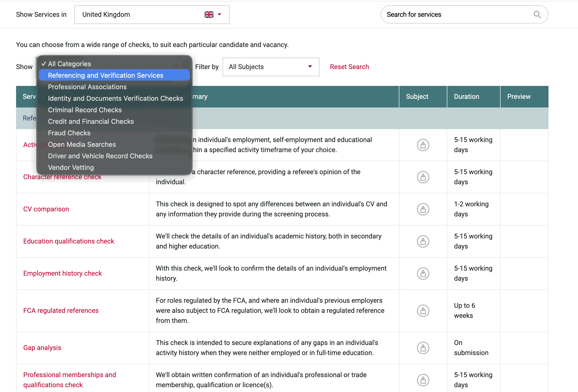This screenshot has height=392, width=578.
Task: Click subject icon in first 5-15 working days row
Action: coord(423,145)
